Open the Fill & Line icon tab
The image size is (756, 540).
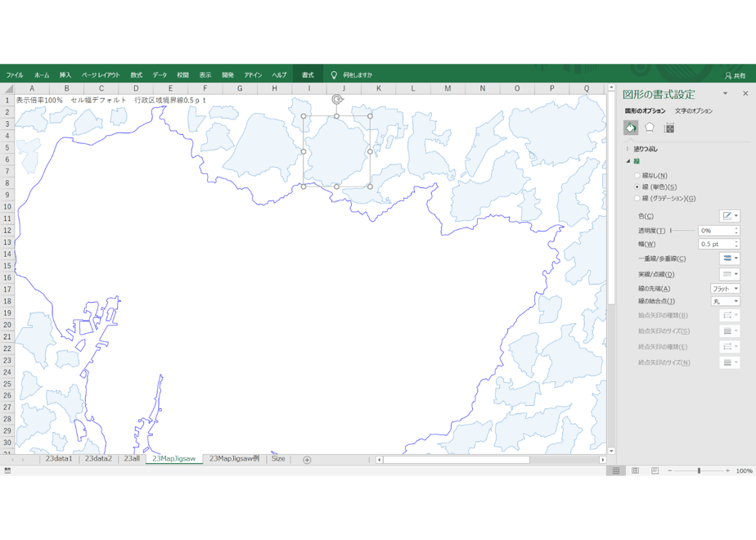631,128
